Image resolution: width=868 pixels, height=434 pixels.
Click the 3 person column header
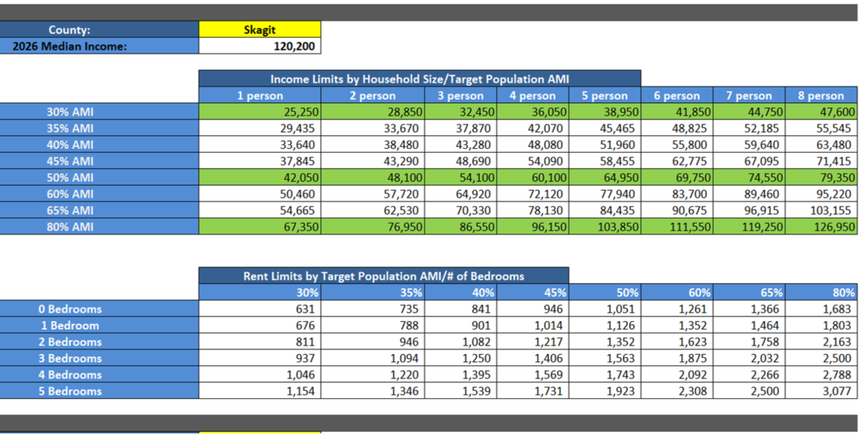pyautogui.click(x=460, y=95)
